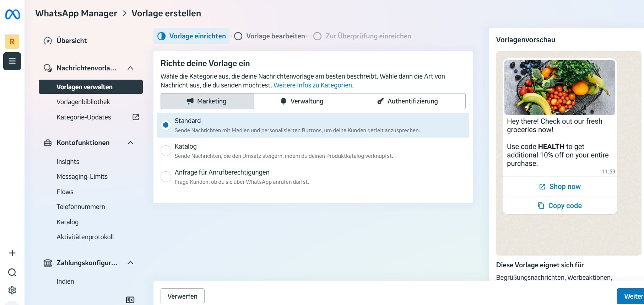The height and width of the screenshot is (305, 644).
Task: Open Telefonnummern in sidebar
Action: click(81, 207)
